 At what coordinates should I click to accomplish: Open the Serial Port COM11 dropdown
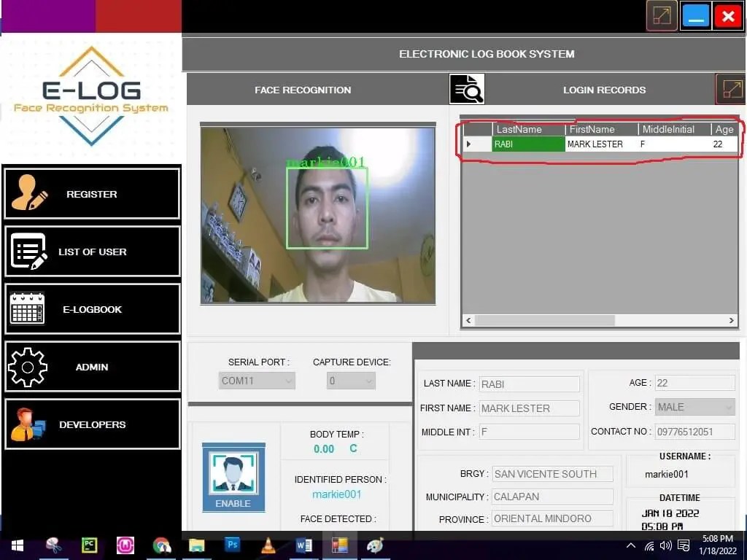[x=256, y=380]
